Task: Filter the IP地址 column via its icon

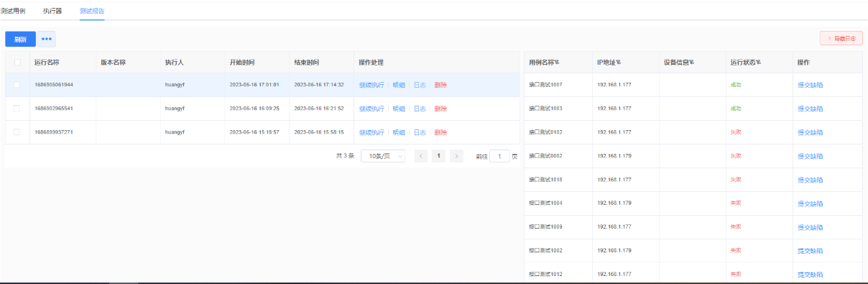Action: (x=618, y=63)
